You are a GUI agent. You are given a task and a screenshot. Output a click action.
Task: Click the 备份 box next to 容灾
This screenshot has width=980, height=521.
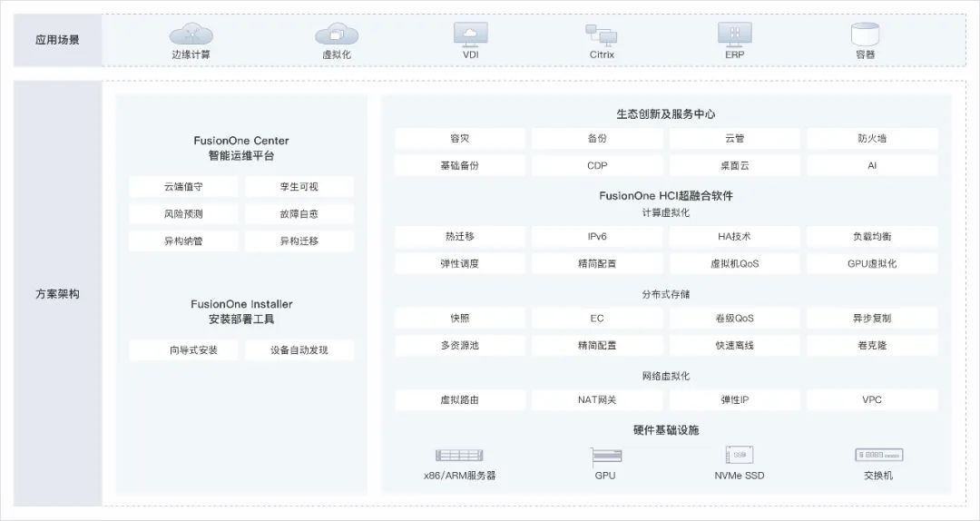click(x=597, y=138)
